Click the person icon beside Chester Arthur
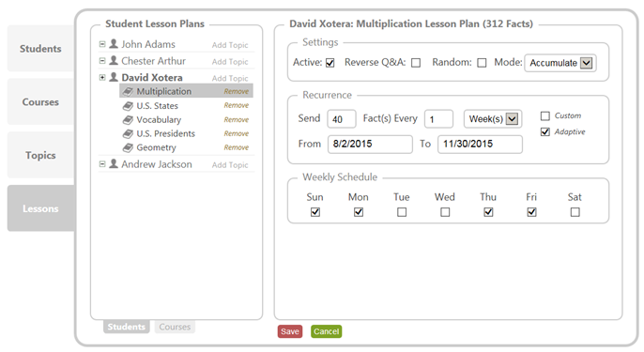 point(114,60)
